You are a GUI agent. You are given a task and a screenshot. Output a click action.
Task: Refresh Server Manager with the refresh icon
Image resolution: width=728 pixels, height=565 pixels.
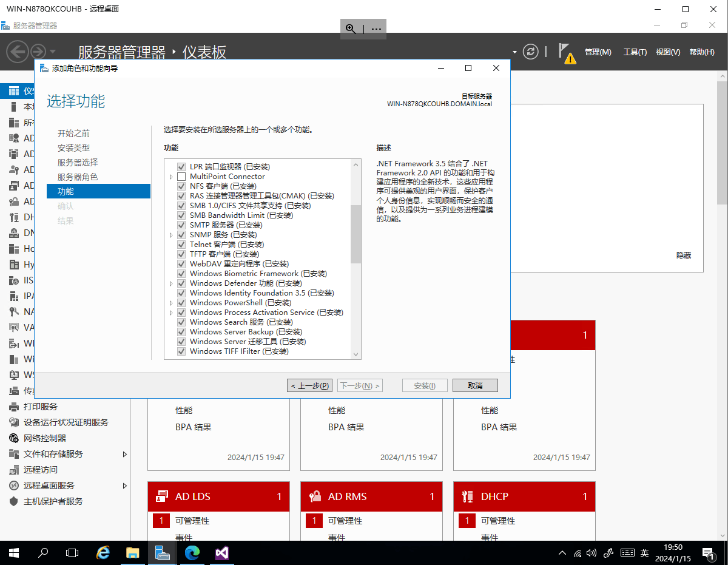[x=531, y=52]
